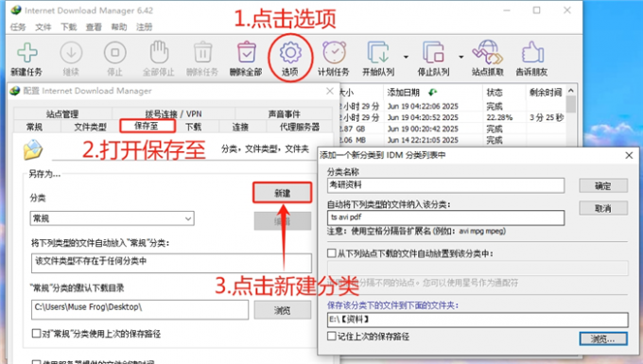Open the 计划任务 clock icon
Image resolution: width=643 pixels, height=364 pixels.
(x=334, y=53)
